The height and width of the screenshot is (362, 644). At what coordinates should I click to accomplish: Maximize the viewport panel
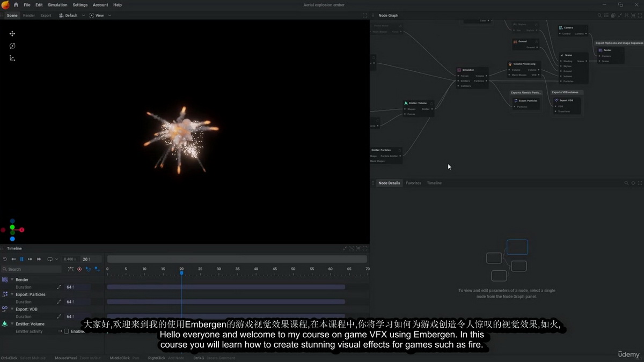[x=365, y=16]
